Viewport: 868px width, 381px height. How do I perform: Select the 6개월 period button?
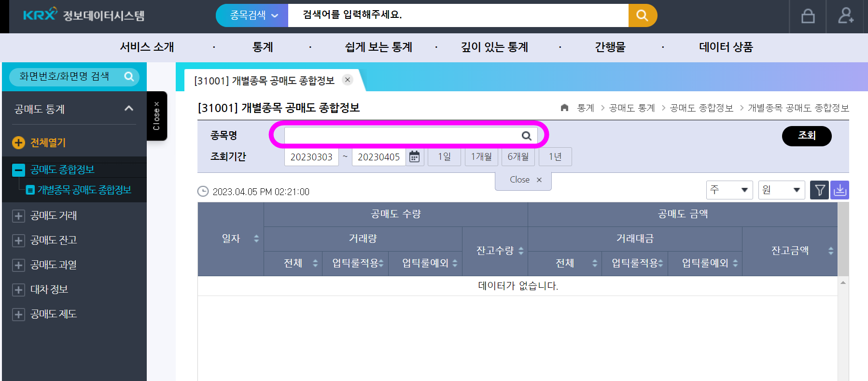(518, 157)
